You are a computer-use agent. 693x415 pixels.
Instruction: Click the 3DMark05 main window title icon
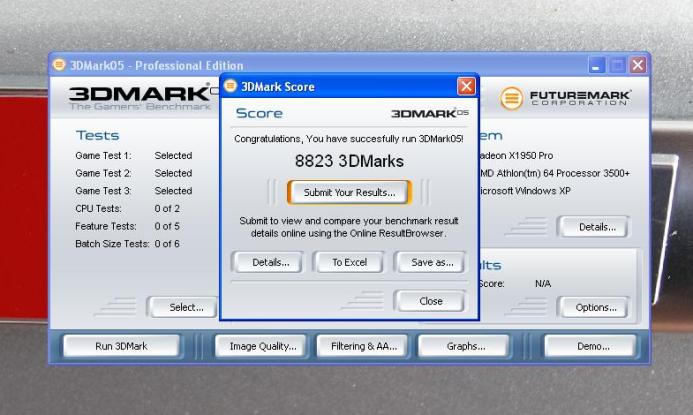[59, 65]
